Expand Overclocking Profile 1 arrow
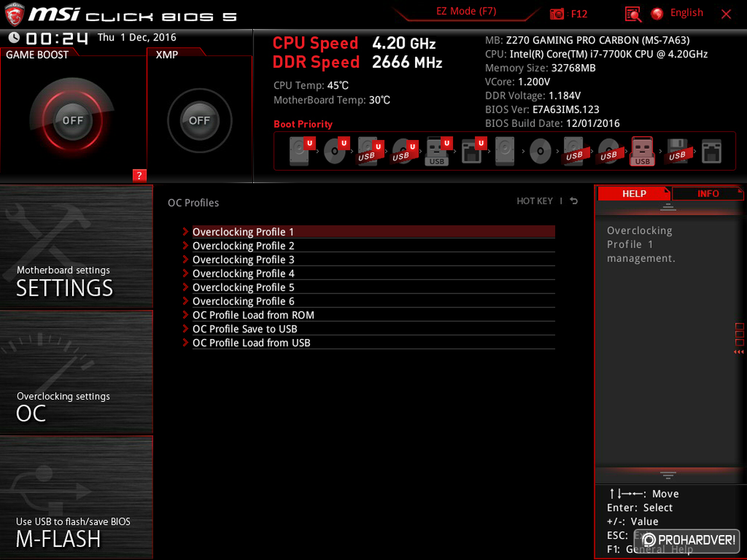 tap(186, 231)
